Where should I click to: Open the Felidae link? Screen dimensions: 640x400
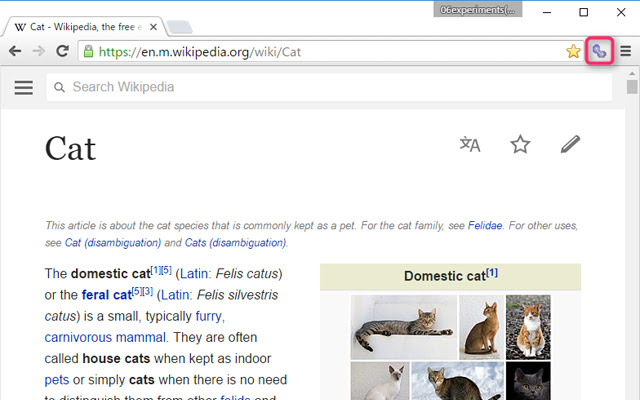[x=485, y=225]
